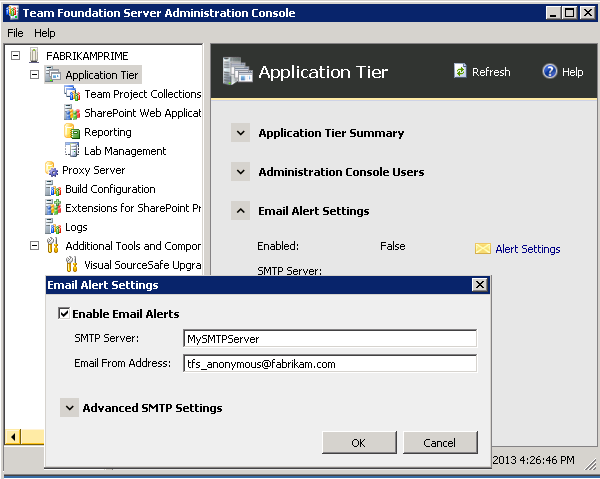Viewport: 600px width, 479px height.
Task: Click the tree scrollbar left arrow
Action: point(13,437)
